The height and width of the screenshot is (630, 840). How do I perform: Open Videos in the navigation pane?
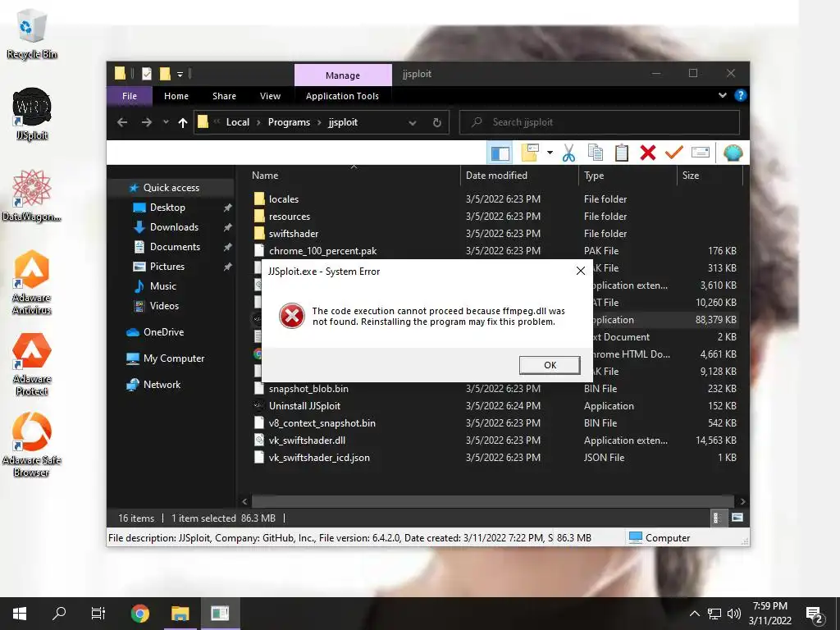click(x=164, y=306)
